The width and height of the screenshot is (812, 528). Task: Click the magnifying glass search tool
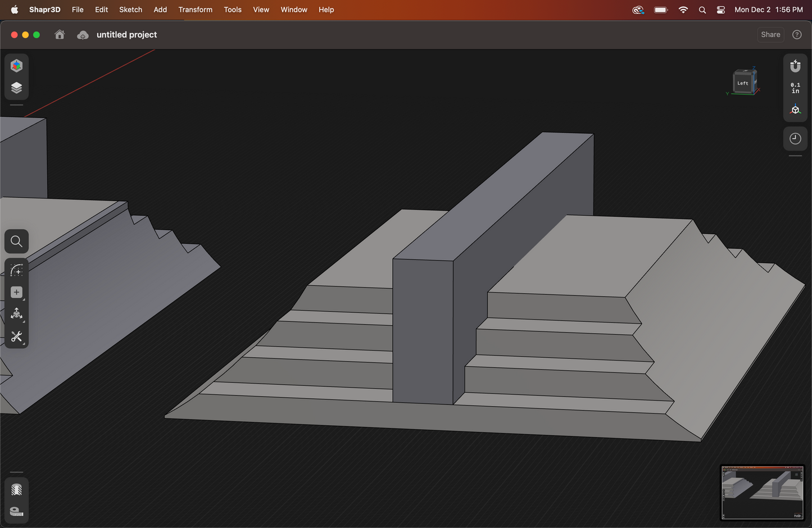[16, 242]
